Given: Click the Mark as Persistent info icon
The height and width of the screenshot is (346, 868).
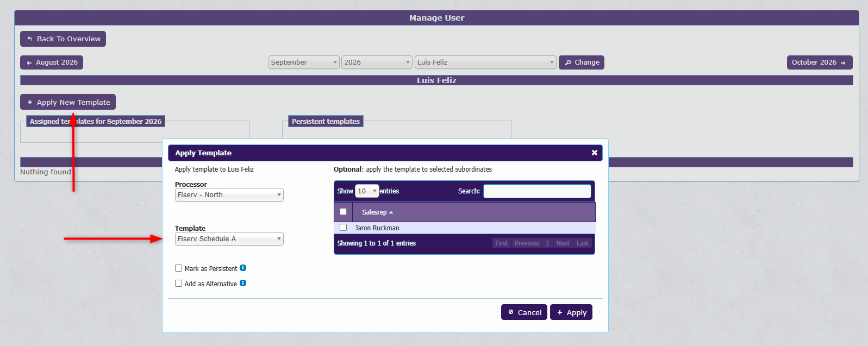Looking at the screenshot, I should click(243, 268).
